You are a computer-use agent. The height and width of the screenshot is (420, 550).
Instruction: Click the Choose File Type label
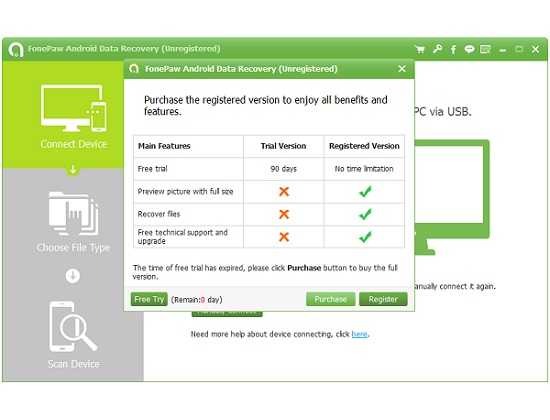click(73, 248)
